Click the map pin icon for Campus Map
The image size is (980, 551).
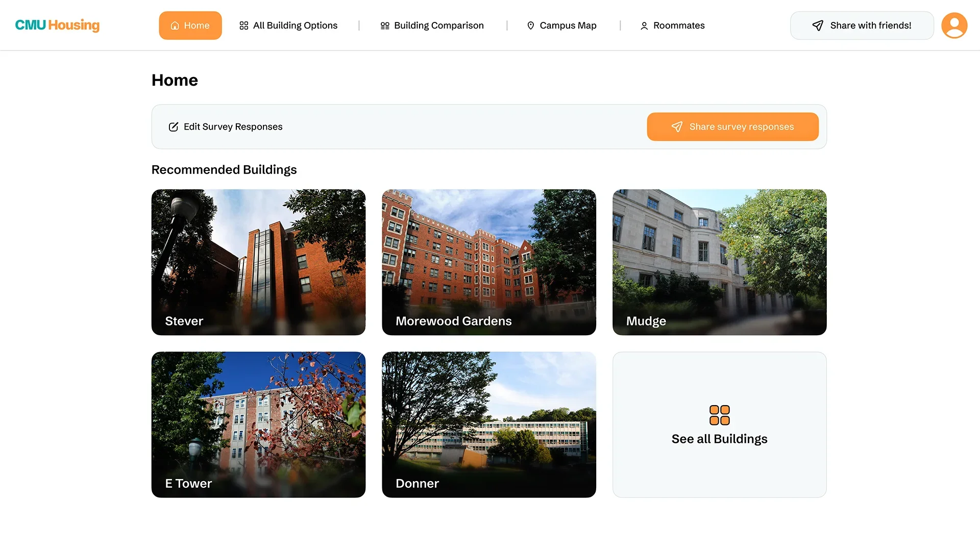[x=531, y=26]
